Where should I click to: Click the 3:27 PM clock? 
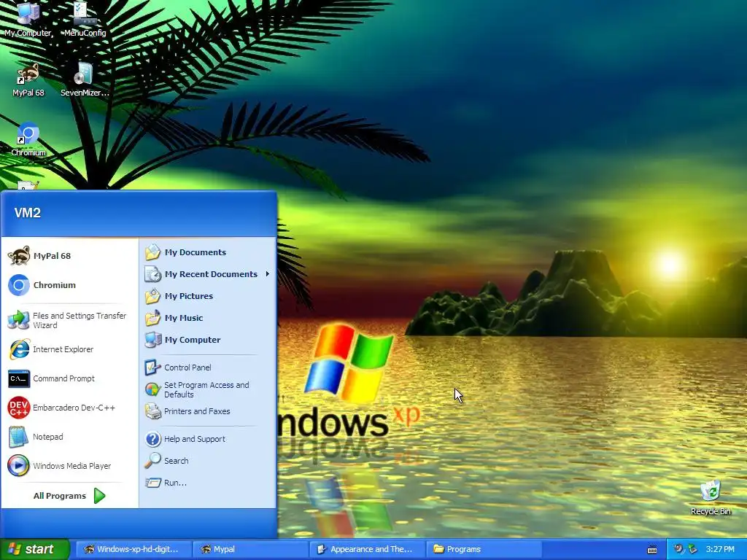720,549
